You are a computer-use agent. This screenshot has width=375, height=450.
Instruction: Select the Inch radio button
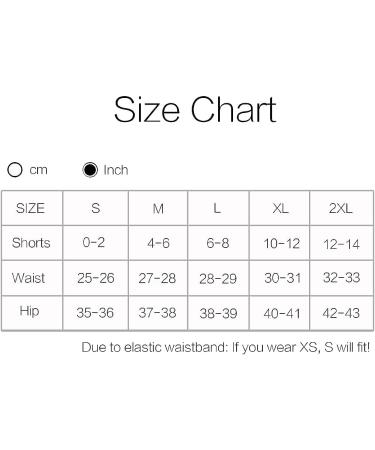click(x=90, y=170)
